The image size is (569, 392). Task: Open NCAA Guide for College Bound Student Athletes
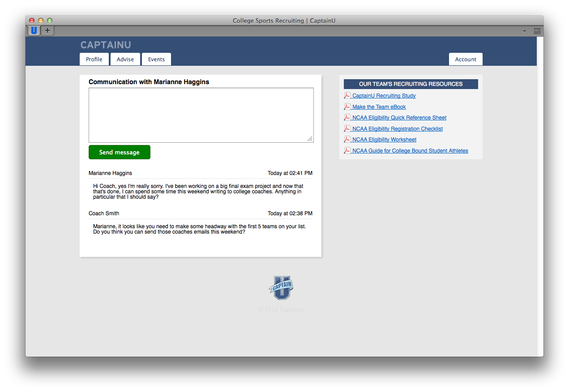click(410, 151)
